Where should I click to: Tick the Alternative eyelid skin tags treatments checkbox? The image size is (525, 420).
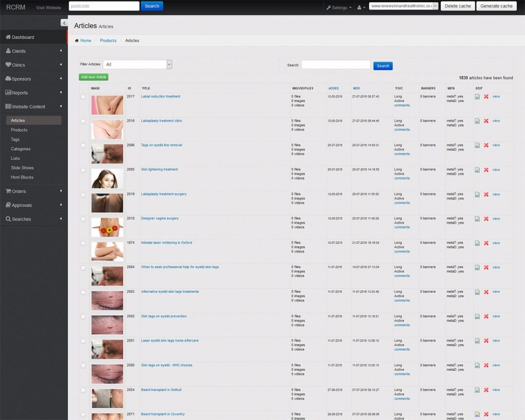pos(83,293)
